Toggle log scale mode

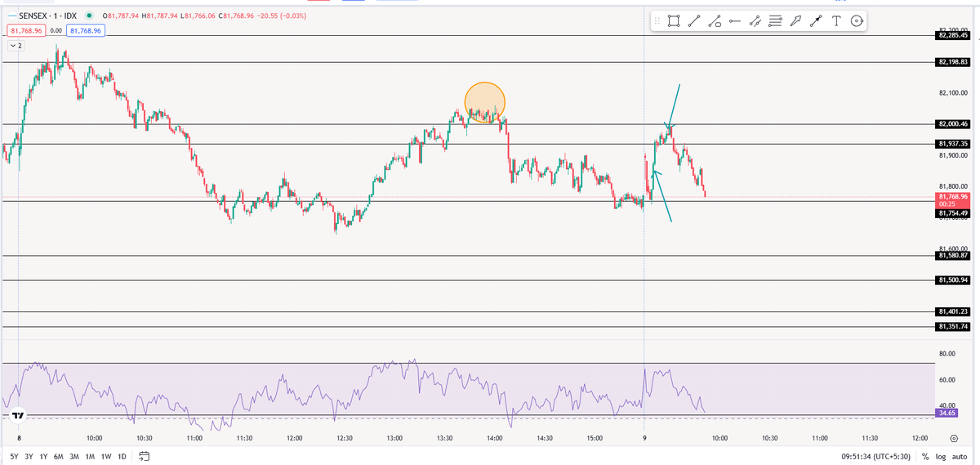coord(941,456)
